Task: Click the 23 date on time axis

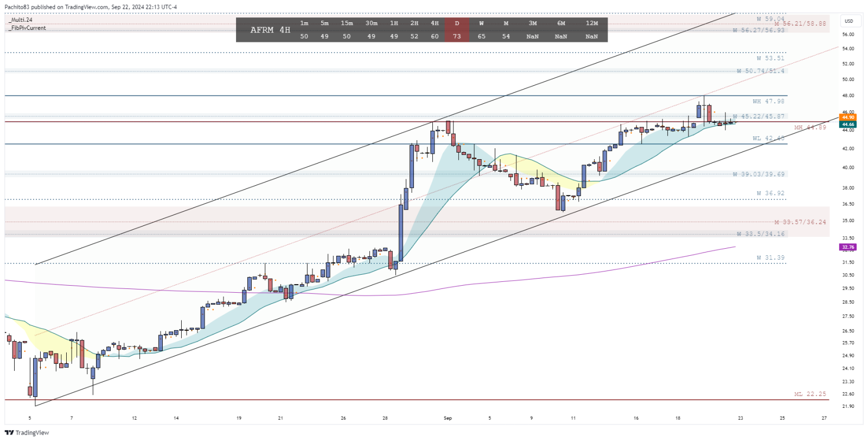Action: (x=741, y=418)
